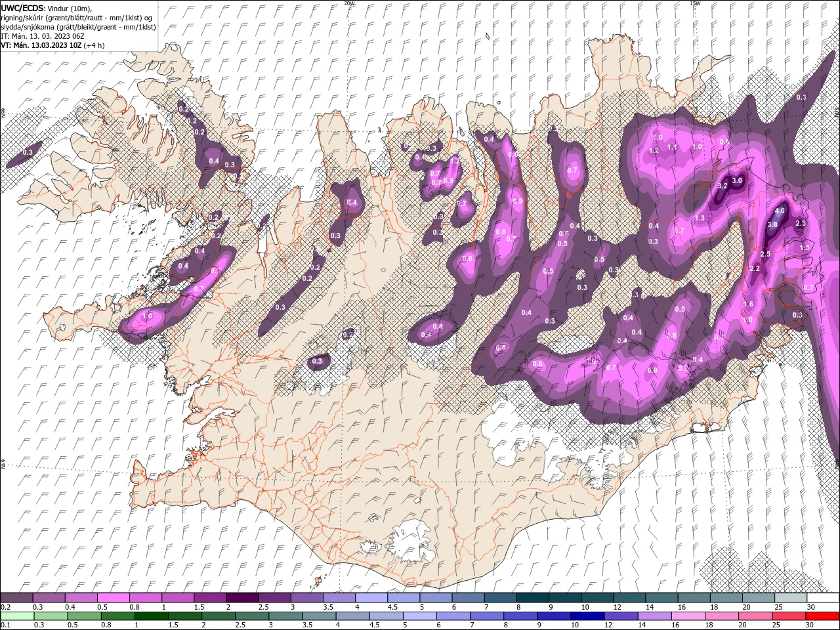Click the bright pink 0.5 swatch in the upper legend
Image resolution: width=840 pixels, height=630 pixels.
pyautogui.click(x=113, y=598)
